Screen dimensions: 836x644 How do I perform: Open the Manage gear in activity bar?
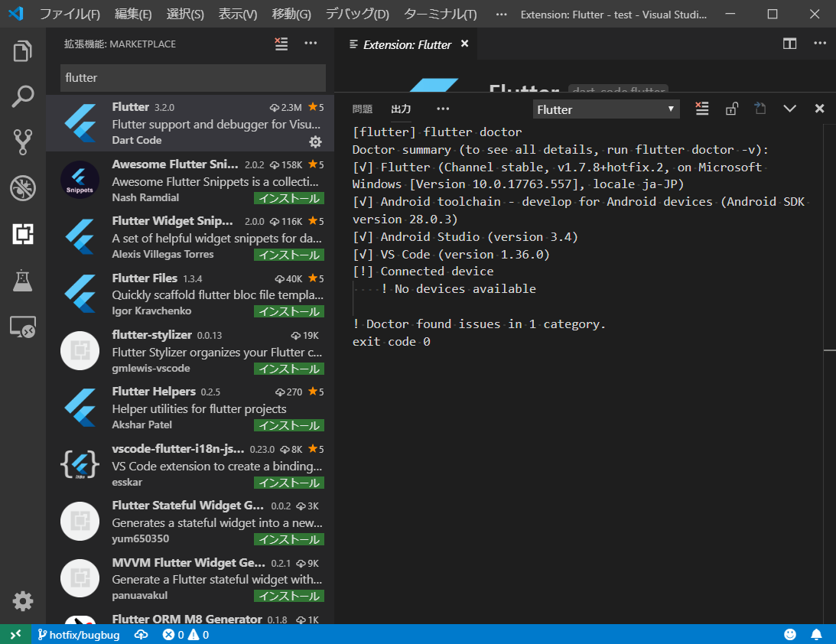[22, 601]
